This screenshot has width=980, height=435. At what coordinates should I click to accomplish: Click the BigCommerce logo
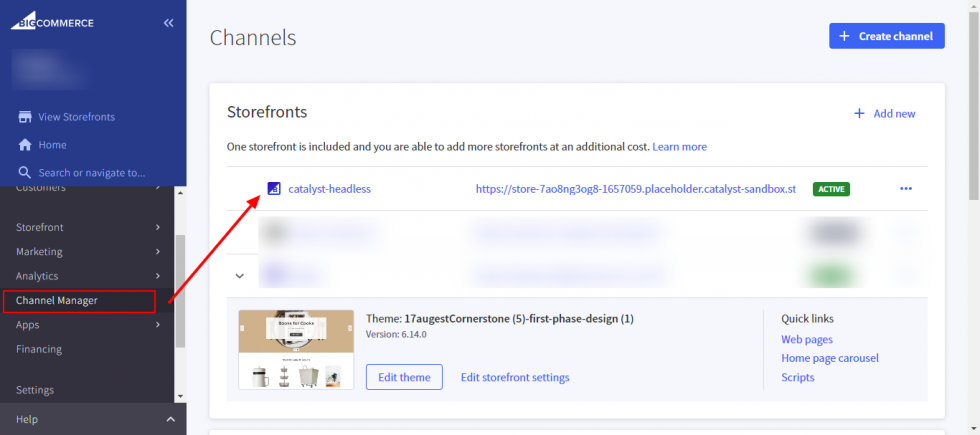pyautogui.click(x=50, y=22)
